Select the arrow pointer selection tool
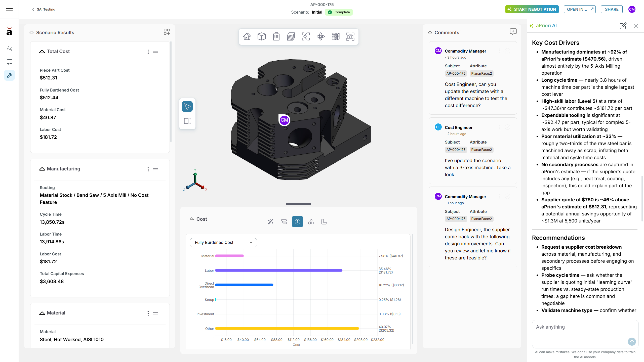 point(187,107)
